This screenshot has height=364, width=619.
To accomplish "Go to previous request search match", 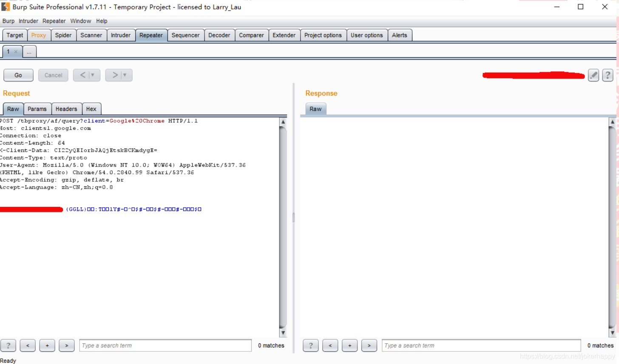I will [x=28, y=346].
